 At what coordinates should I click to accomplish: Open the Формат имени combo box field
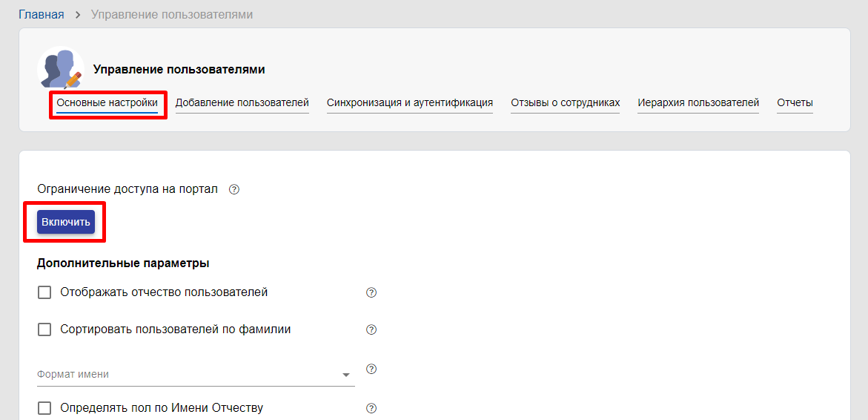(x=196, y=375)
